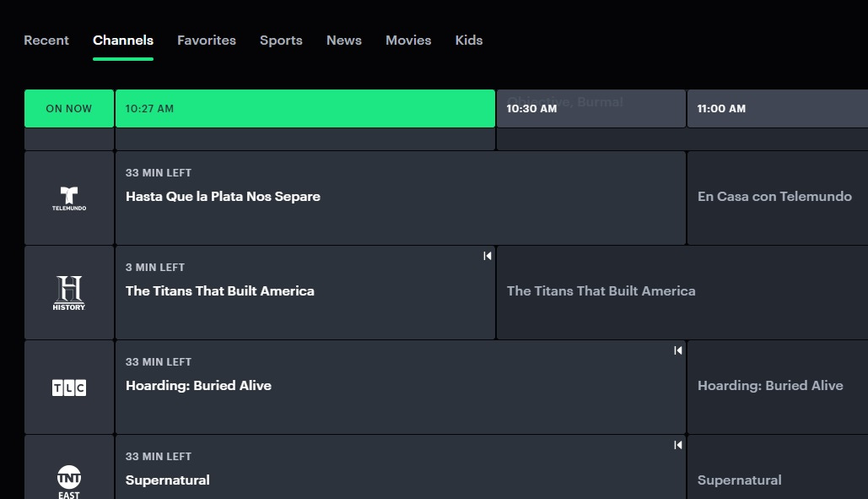Open the TNT East channel logo
Screen dimensions: 868x499
tap(69, 482)
